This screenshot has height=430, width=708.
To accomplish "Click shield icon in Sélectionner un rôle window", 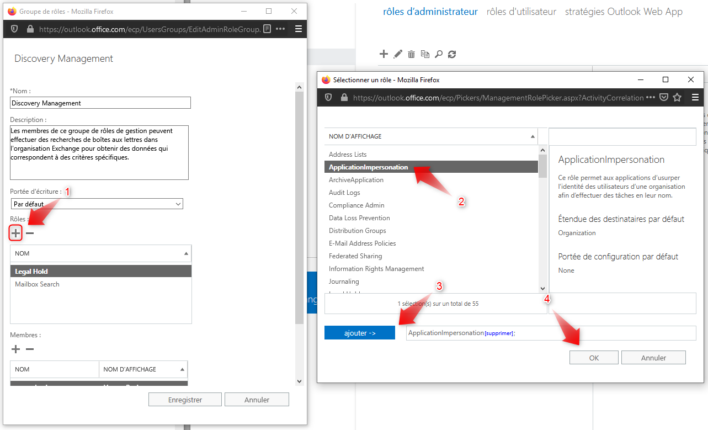I will (328, 97).
